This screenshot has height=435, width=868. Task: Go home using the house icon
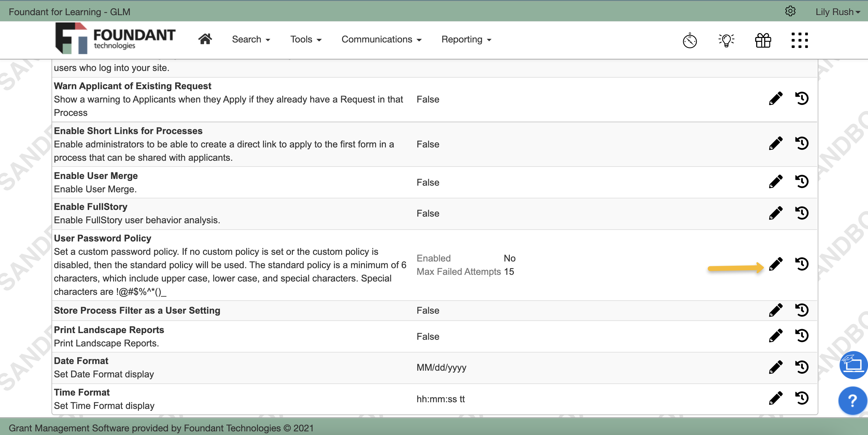[205, 39]
